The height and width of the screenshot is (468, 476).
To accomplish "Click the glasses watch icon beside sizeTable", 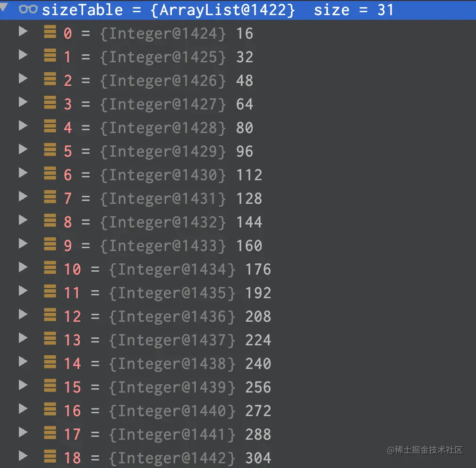I will (28, 9).
